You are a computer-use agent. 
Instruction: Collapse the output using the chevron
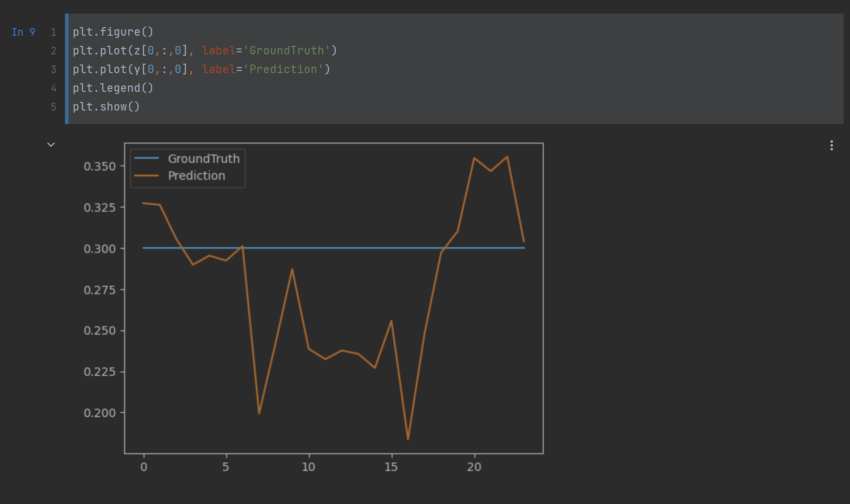[51, 145]
